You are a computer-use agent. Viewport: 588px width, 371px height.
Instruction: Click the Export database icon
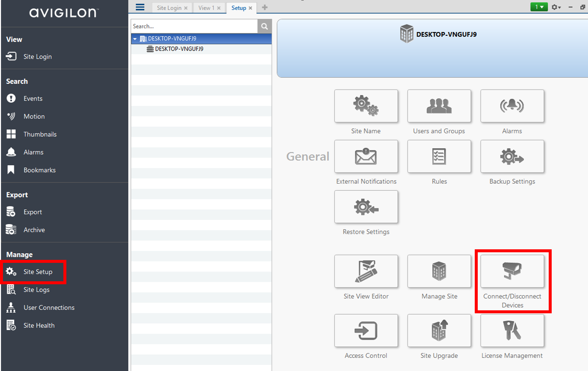click(x=11, y=212)
